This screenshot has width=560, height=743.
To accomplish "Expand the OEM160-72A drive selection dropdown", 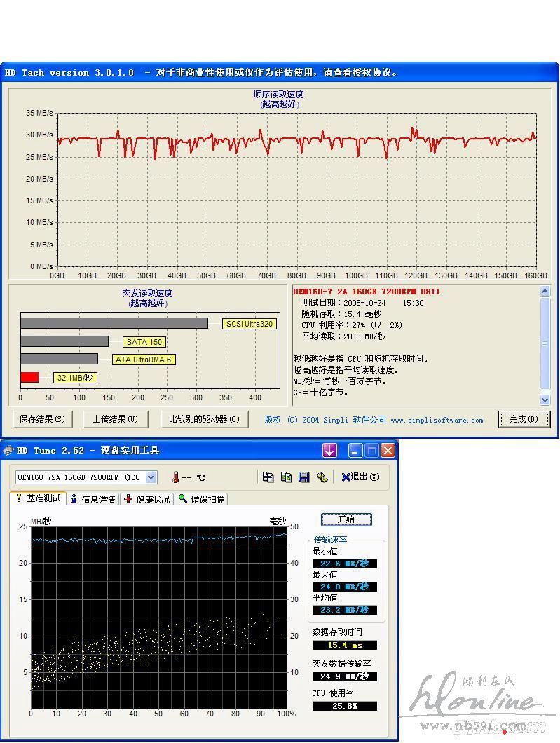I will pyautogui.click(x=151, y=477).
